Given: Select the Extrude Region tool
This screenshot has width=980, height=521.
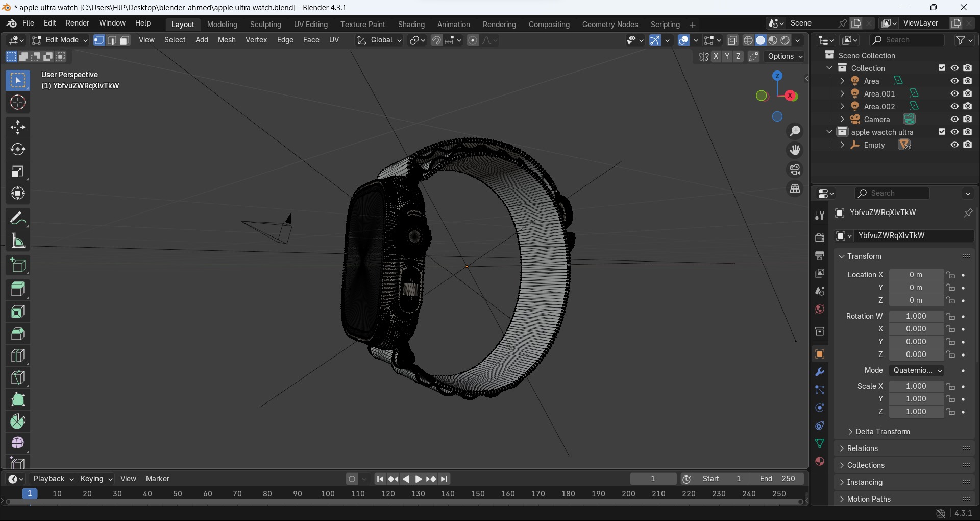Looking at the screenshot, I should pyautogui.click(x=18, y=290).
